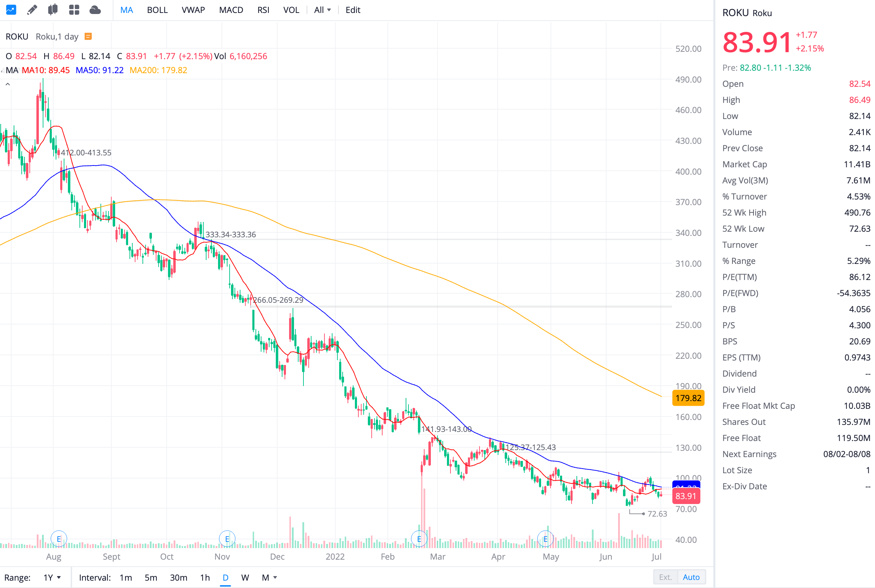Click the blue line chart icon
Viewport: 875px width, 588px height.
point(11,10)
